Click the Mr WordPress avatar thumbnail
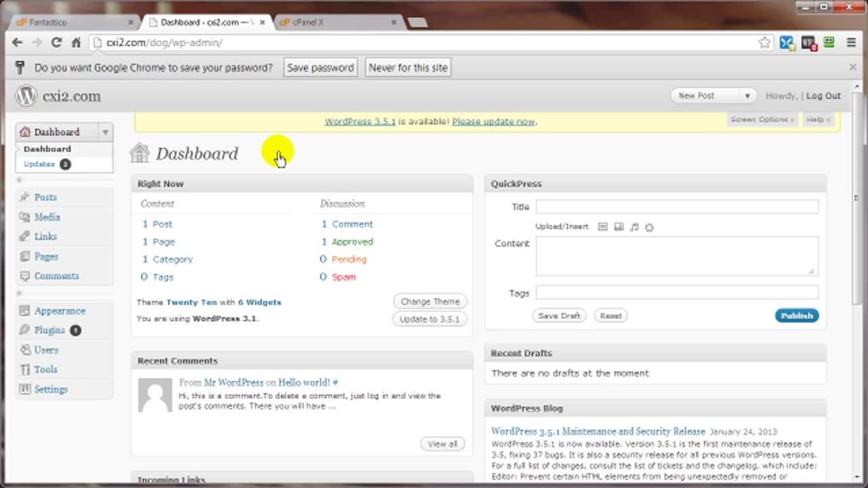This screenshot has width=868, height=488. point(155,395)
